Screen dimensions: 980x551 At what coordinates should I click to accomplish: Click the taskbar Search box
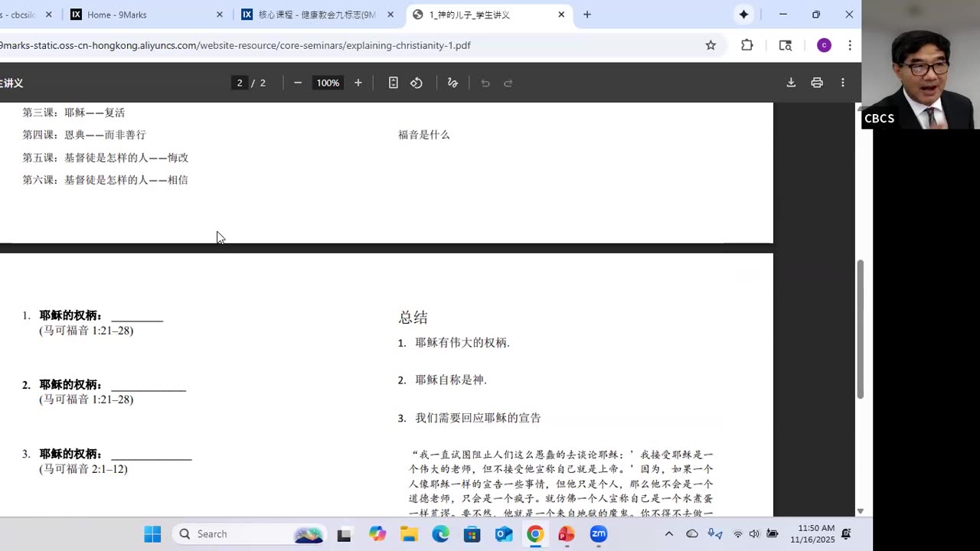click(x=250, y=534)
